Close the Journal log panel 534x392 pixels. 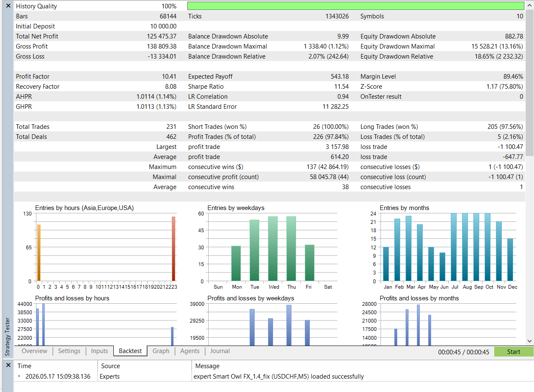(x=8, y=365)
